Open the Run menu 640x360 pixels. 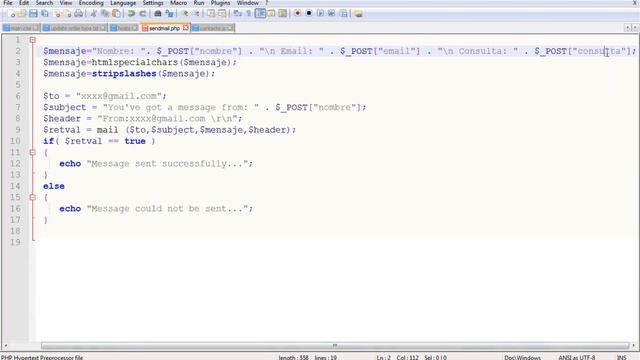point(199,3)
